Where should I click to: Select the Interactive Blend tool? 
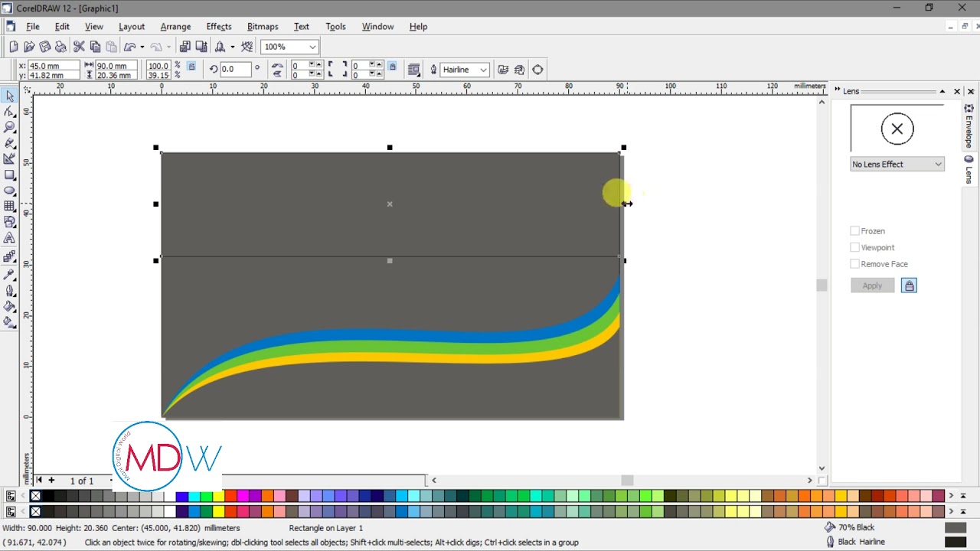point(9,256)
